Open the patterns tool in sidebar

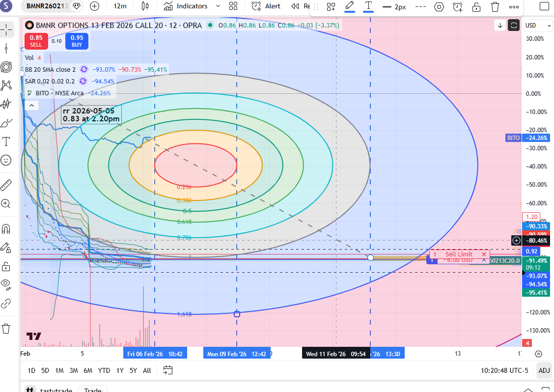tap(6, 85)
